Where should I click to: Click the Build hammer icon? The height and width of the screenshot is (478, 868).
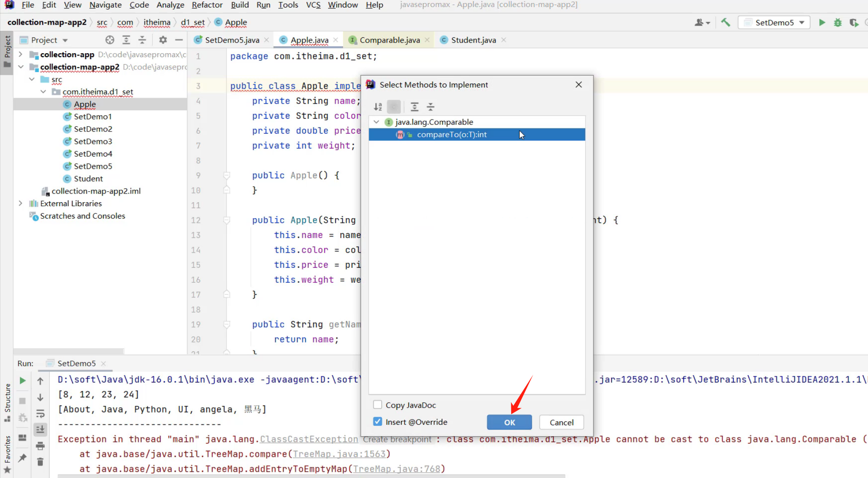pyautogui.click(x=725, y=22)
